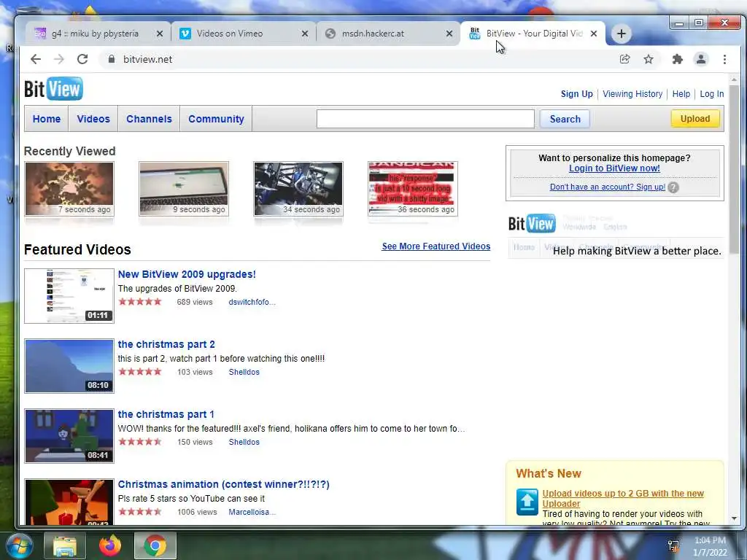This screenshot has width=747, height=560.
Task: Reload the bitview.net page
Action: coord(82,59)
